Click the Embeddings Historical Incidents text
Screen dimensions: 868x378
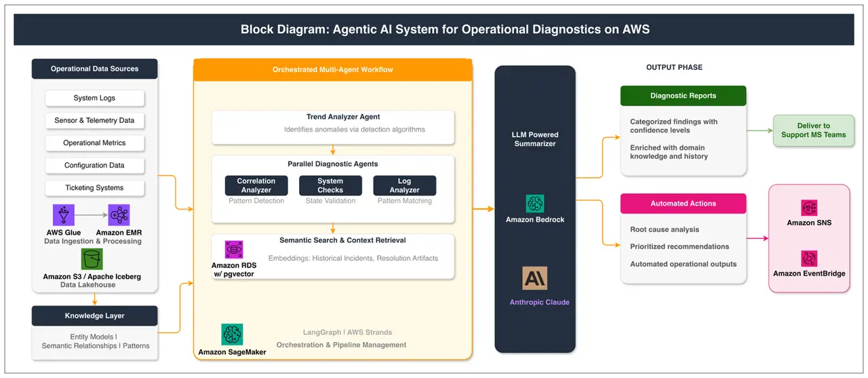(353, 259)
